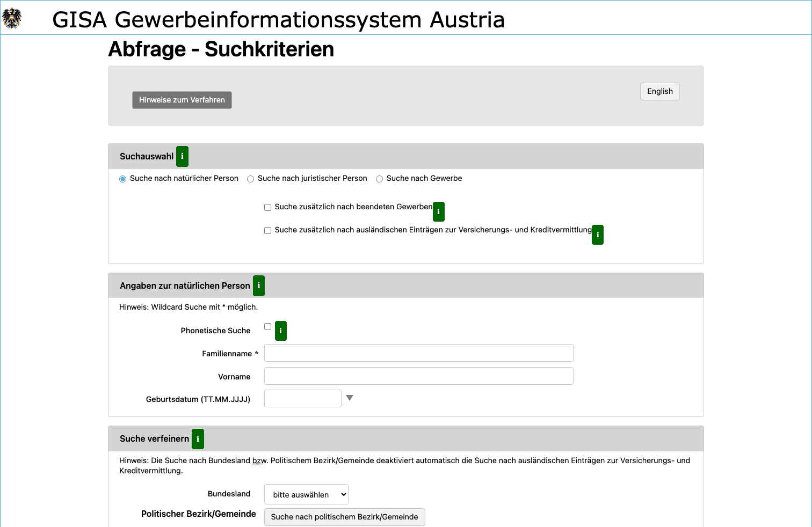Enable search for beendeten Gewerben checkbox
Viewport: 812px width, 527px height.
(267, 207)
